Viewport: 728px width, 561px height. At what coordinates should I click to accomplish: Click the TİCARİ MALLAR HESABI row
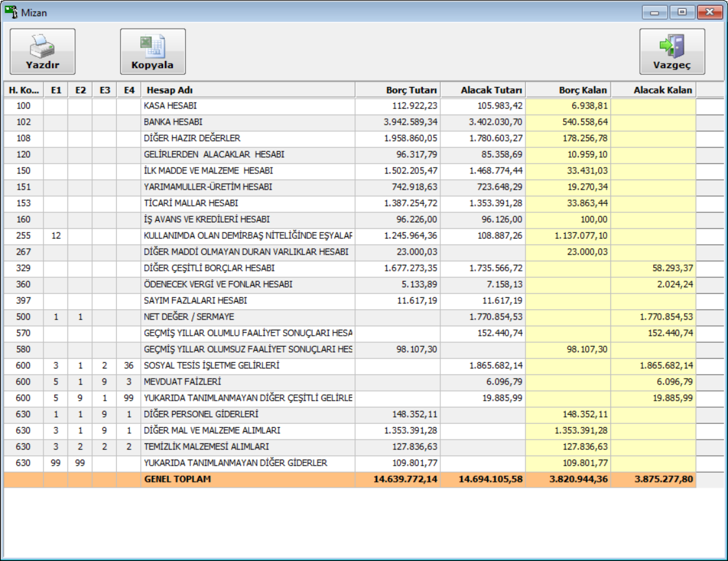pos(247,203)
